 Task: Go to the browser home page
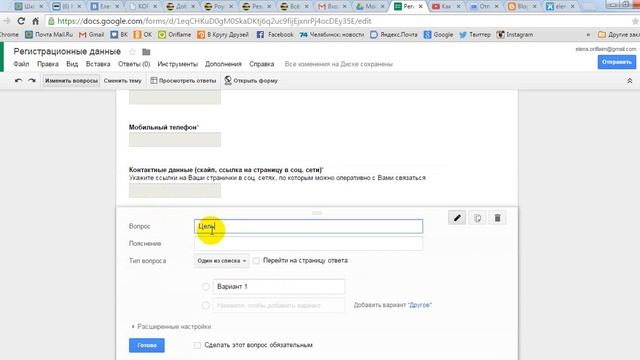click(36, 21)
